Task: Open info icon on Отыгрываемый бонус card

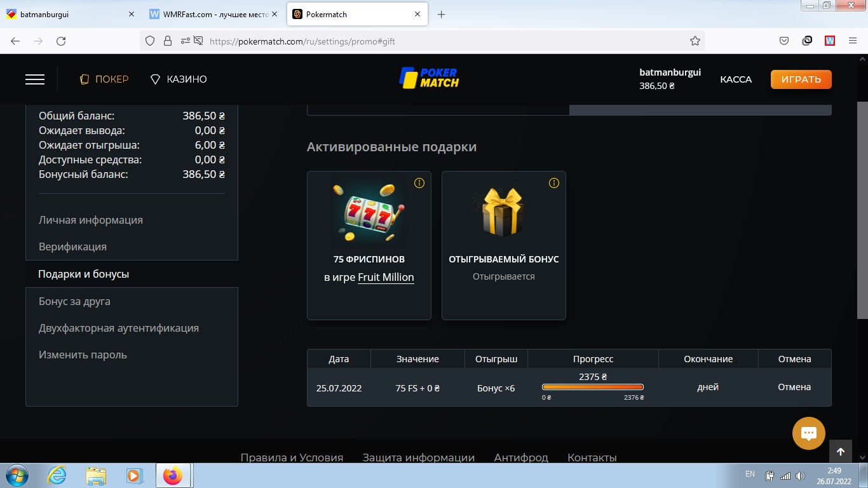Action: point(554,183)
